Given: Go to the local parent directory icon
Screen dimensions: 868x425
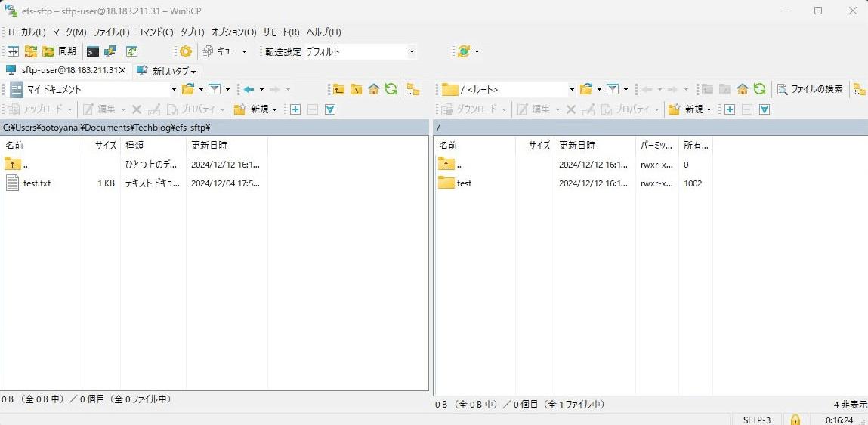Looking at the screenshot, I should (338, 89).
